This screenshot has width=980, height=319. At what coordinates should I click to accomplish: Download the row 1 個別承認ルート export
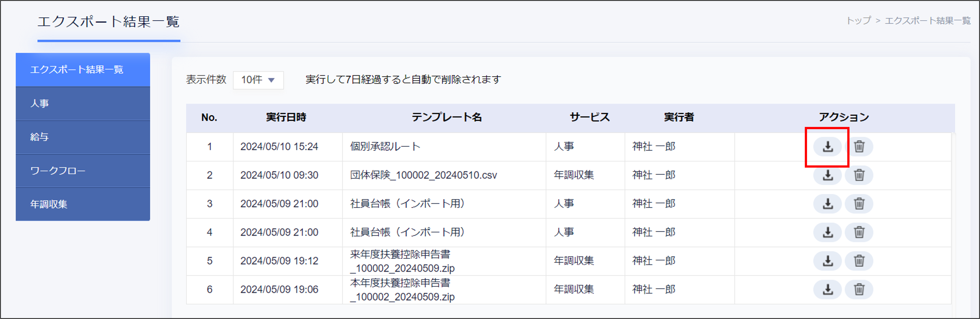pyautogui.click(x=827, y=146)
